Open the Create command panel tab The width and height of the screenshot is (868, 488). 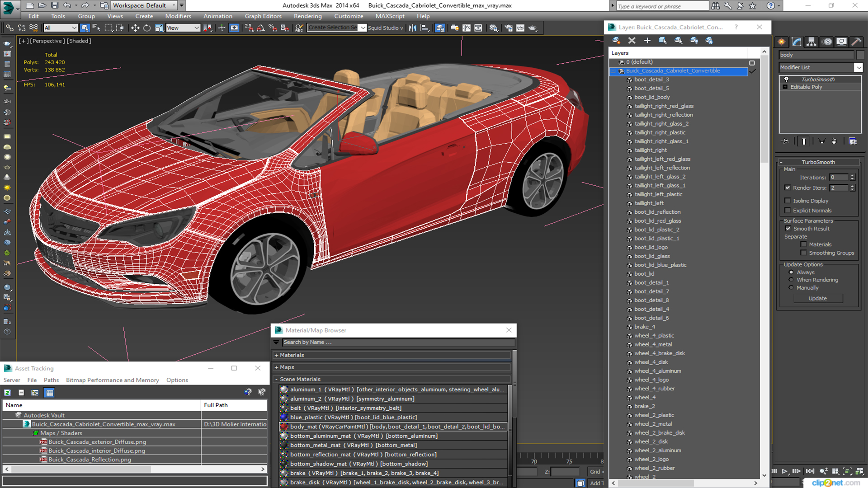coord(782,42)
